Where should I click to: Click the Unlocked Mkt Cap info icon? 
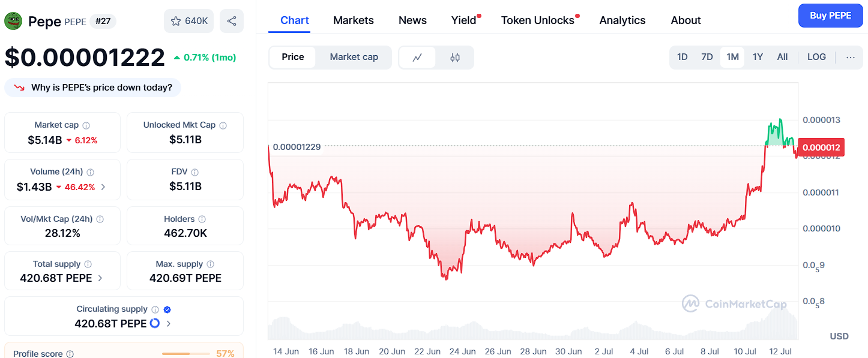click(x=223, y=125)
